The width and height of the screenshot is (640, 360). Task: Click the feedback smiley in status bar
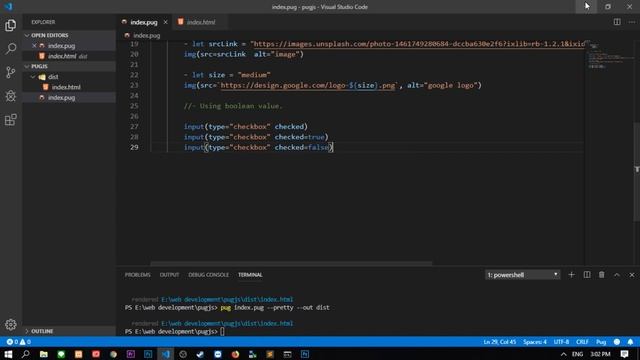tap(617, 342)
